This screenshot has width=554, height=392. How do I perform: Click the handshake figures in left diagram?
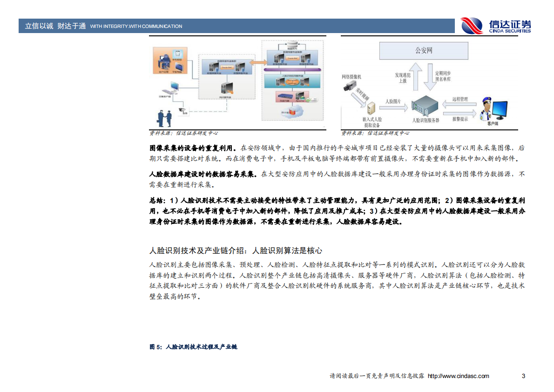click(x=165, y=119)
